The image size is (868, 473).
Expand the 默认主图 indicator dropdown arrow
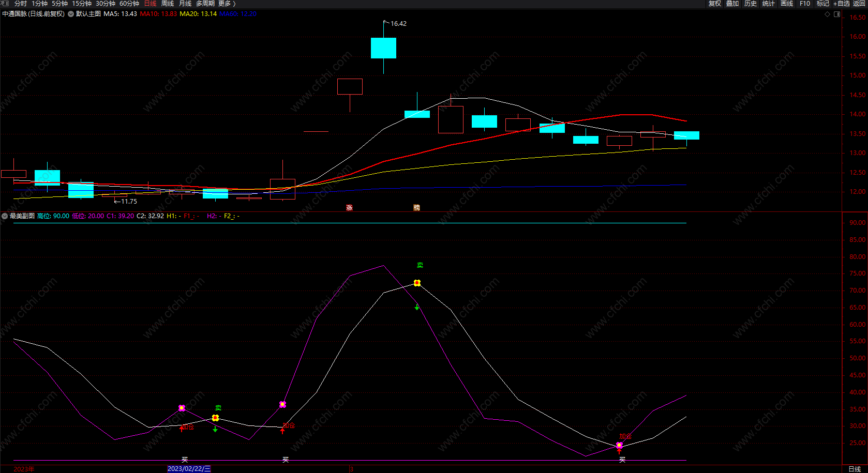[x=71, y=14]
